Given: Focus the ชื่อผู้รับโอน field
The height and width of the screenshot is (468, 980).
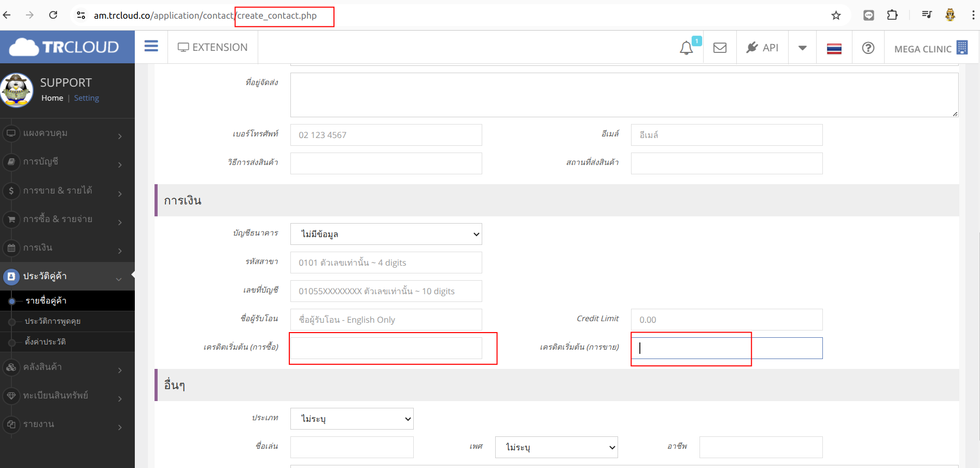Looking at the screenshot, I should (386, 320).
